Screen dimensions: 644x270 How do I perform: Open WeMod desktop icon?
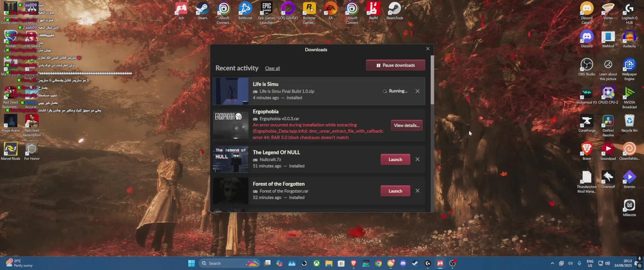pyautogui.click(x=608, y=39)
